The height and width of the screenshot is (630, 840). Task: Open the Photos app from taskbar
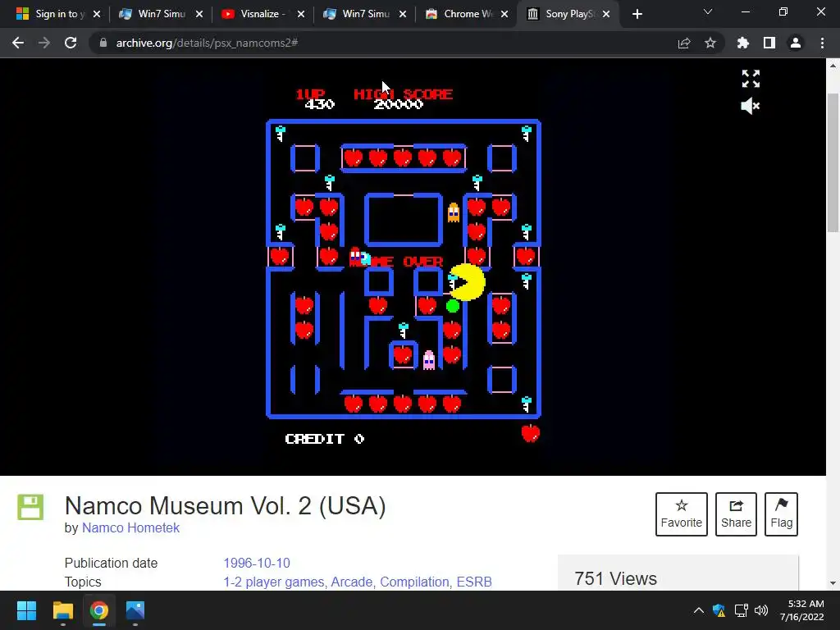[x=135, y=610]
